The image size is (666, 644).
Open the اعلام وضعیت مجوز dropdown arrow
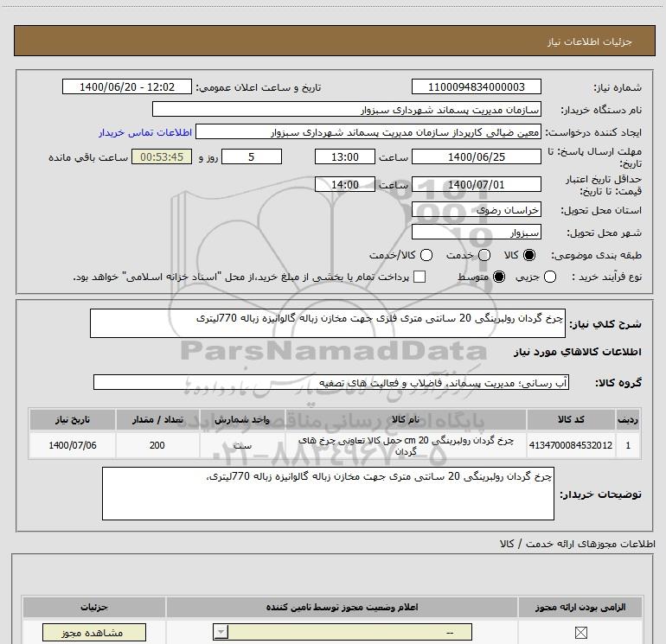pos(221,632)
